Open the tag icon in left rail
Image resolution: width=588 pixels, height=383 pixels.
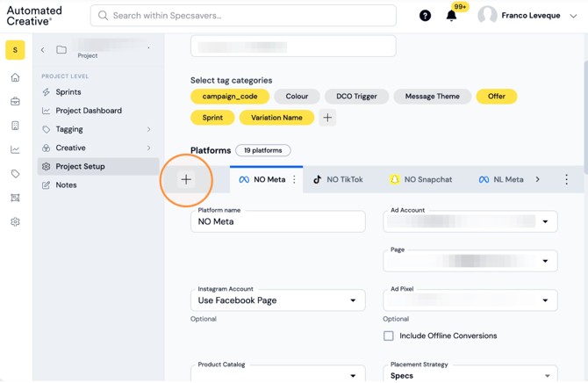click(x=15, y=173)
